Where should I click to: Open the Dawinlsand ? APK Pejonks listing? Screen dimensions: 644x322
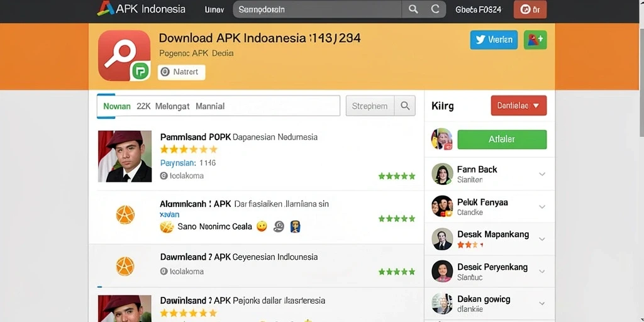pos(242,301)
